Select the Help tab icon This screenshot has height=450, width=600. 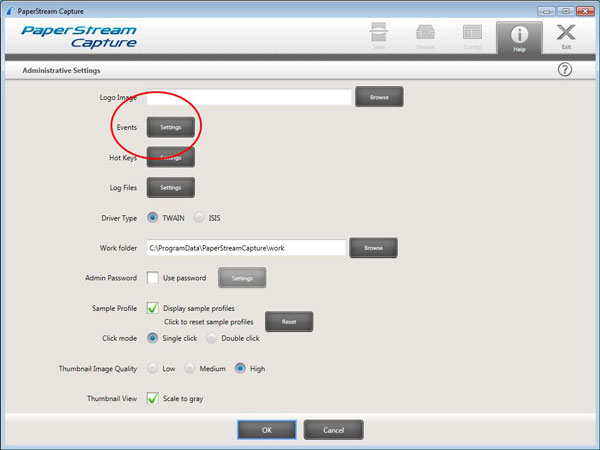coord(519,38)
